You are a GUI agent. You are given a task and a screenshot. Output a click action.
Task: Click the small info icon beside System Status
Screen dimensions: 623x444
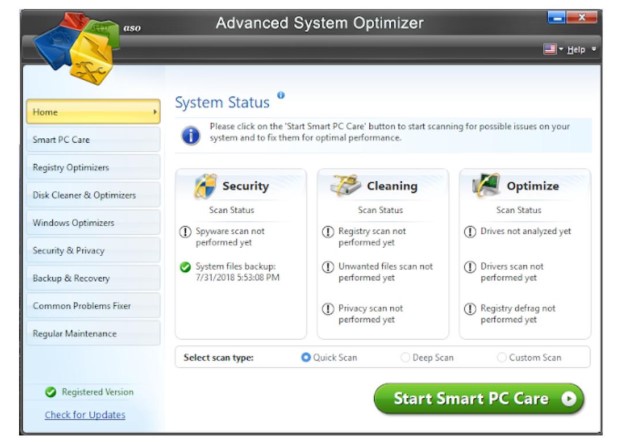pos(281,95)
